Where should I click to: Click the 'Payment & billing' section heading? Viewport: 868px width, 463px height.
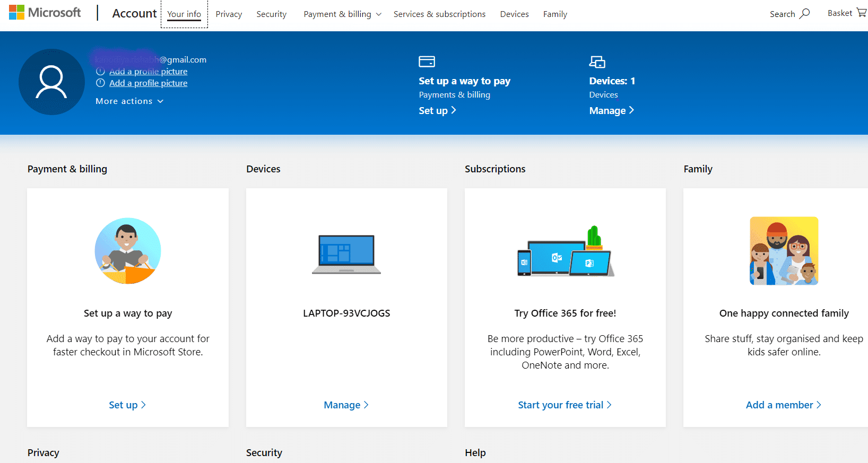[x=67, y=169]
